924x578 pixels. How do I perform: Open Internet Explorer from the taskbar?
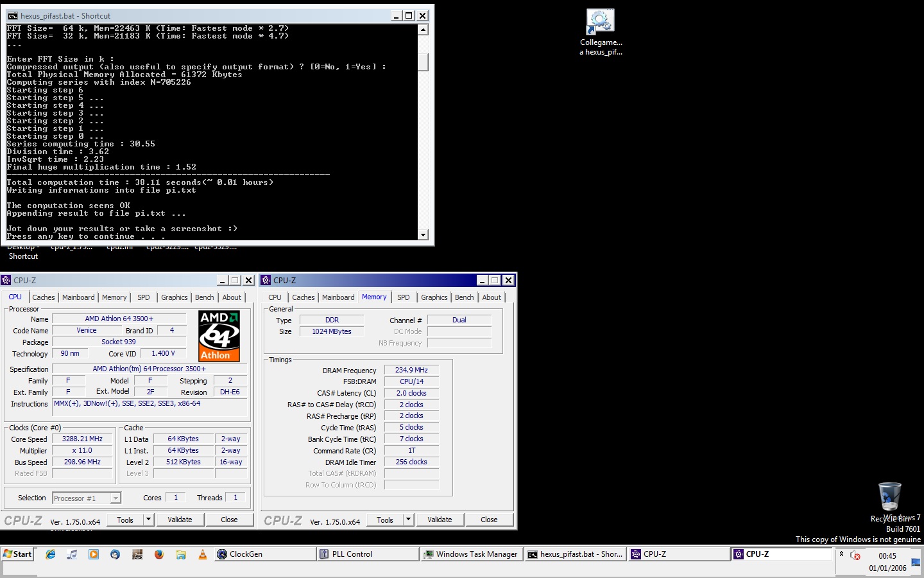[x=51, y=554]
